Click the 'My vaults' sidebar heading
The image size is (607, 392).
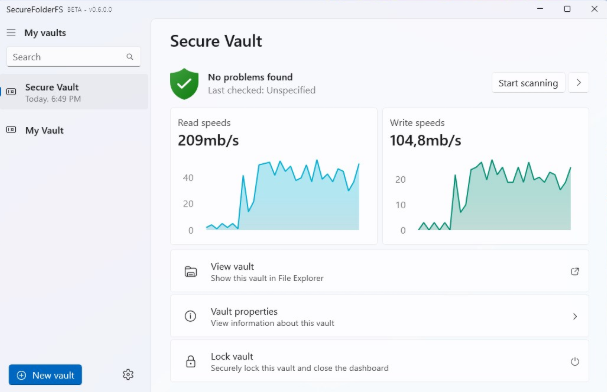pos(45,33)
